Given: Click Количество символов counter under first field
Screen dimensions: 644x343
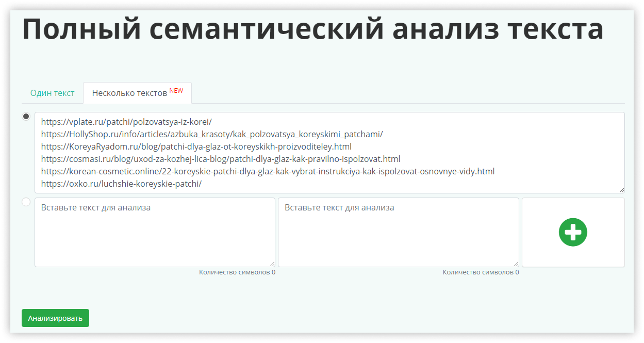Looking at the screenshot, I should pos(237,272).
